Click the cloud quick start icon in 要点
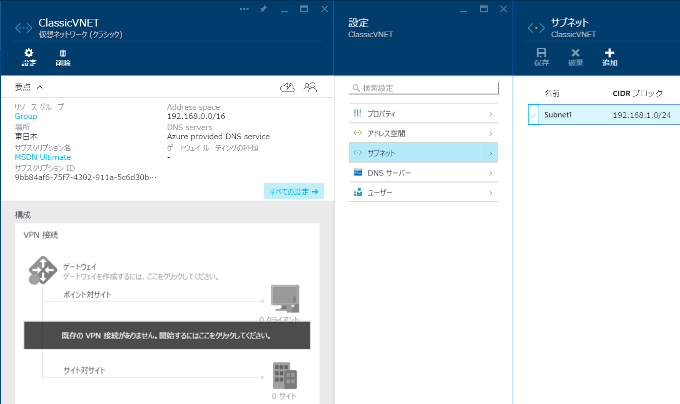680x404 pixels. (x=287, y=87)
